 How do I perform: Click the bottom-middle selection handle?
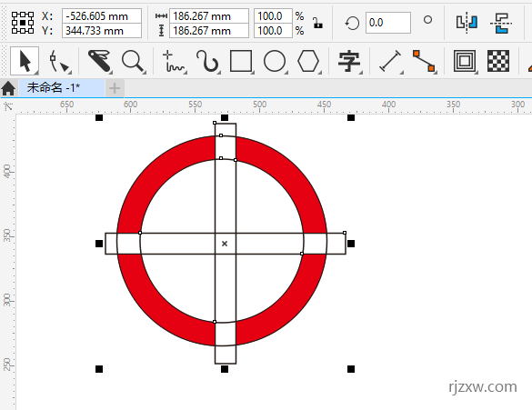pyautogui.click(x=225, y=369)
